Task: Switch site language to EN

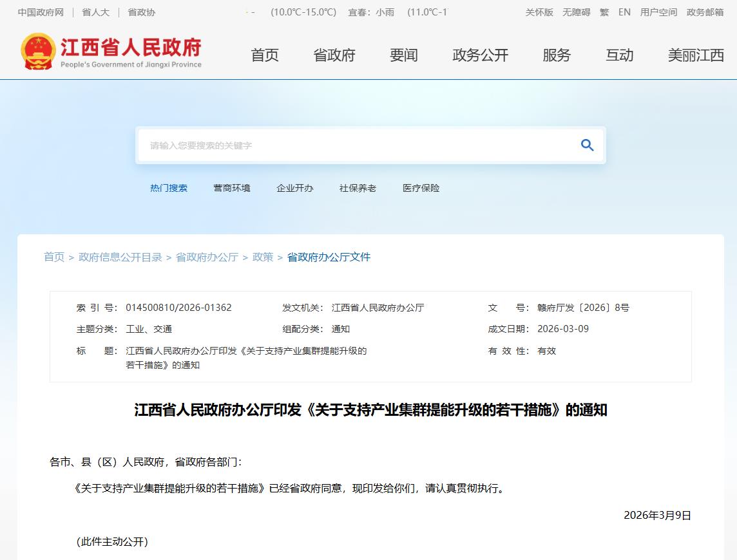Action: 624,12
